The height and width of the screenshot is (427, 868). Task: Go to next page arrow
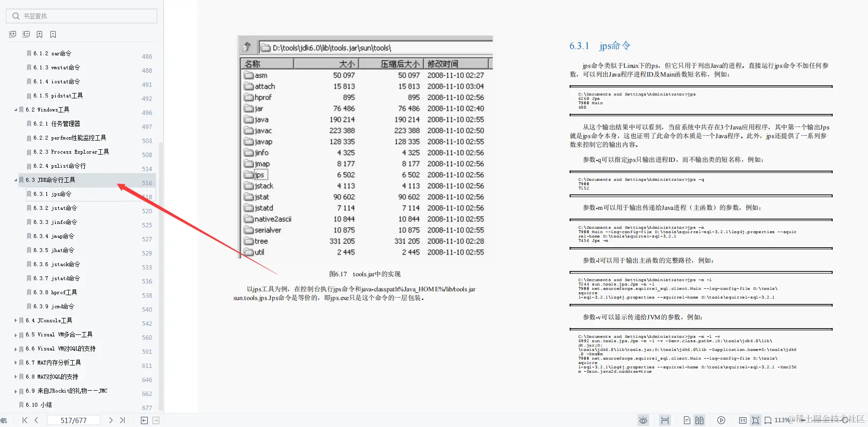point(111,420)
